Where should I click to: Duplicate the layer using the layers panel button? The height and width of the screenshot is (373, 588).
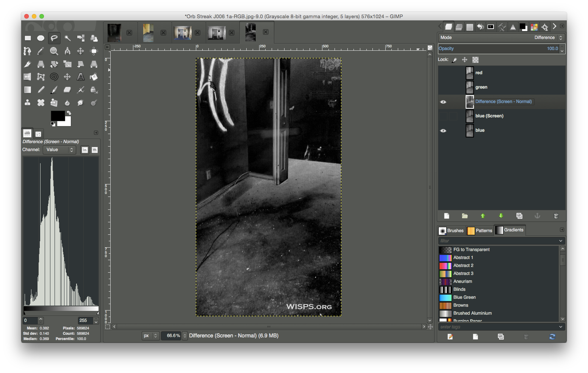coord(519,216)
